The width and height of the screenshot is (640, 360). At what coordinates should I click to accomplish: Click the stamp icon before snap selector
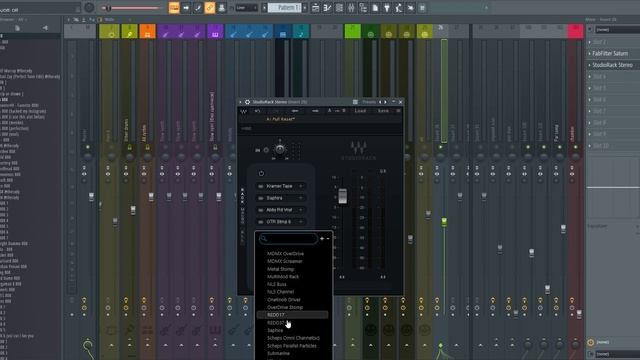[x=222, y=8]
